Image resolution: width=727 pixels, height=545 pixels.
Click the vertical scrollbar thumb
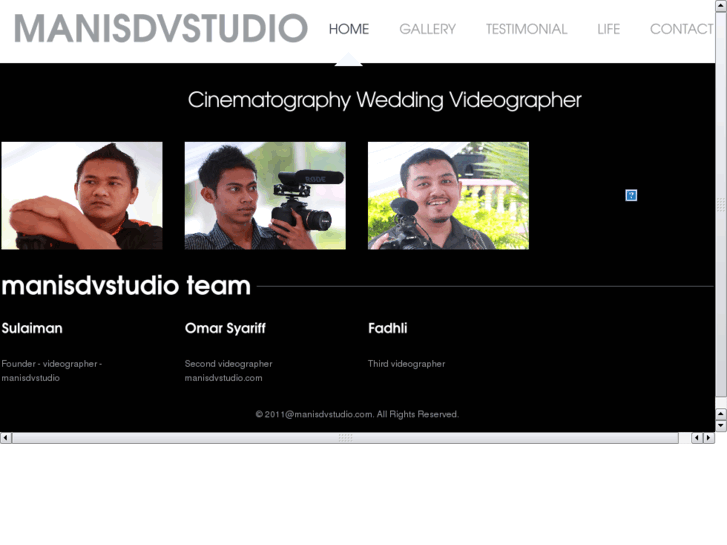click(x=721, y=204)
